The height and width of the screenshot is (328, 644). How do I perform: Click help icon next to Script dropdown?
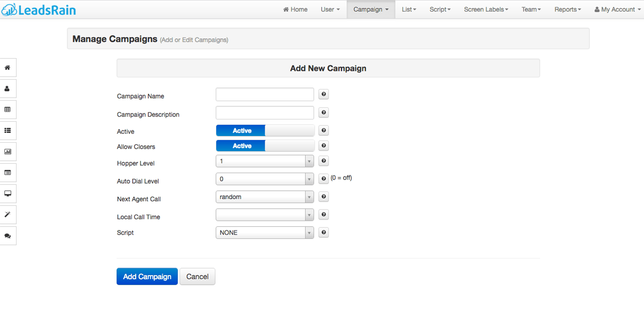(324, 233)
